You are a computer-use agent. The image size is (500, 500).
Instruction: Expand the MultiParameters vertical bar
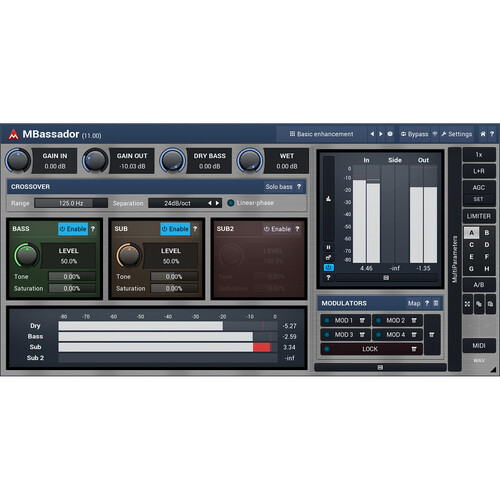(455, 259)
